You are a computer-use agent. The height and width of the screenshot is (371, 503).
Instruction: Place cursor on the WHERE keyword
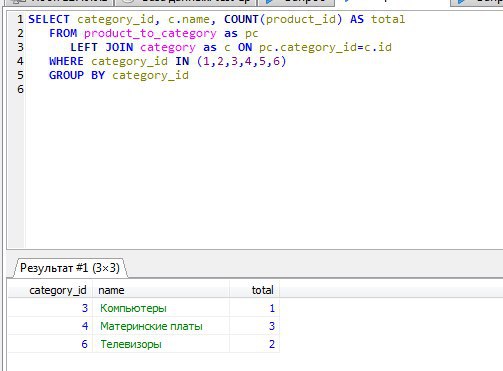[x=66, y=61]
